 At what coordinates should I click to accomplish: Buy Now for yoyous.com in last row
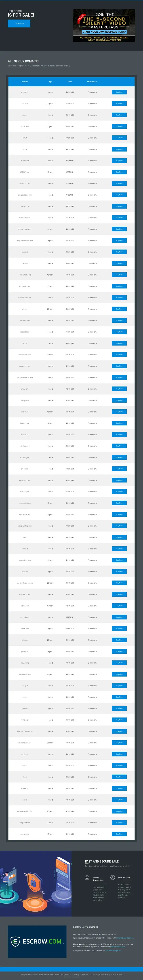point(119,834)
